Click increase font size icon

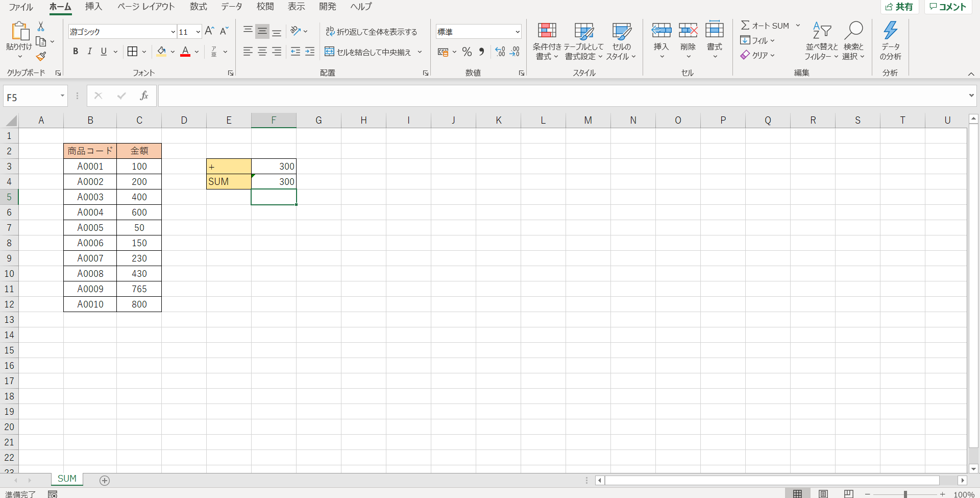click(x=209, y=31)
